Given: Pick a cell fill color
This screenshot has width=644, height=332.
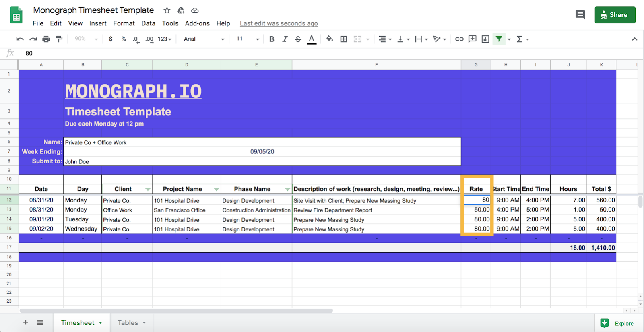Looking at the screenshot, I should point(330,39).
